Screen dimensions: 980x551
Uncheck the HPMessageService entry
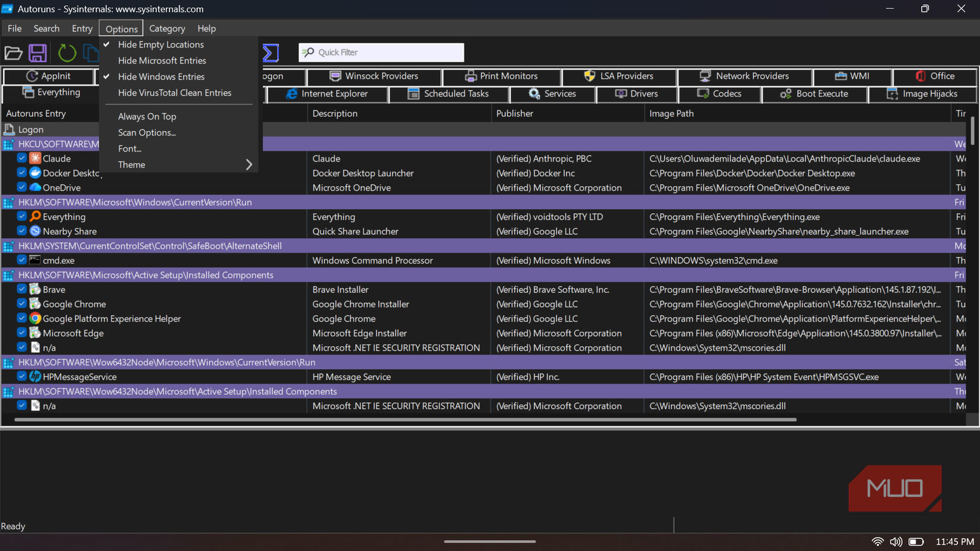click(21, 376)
